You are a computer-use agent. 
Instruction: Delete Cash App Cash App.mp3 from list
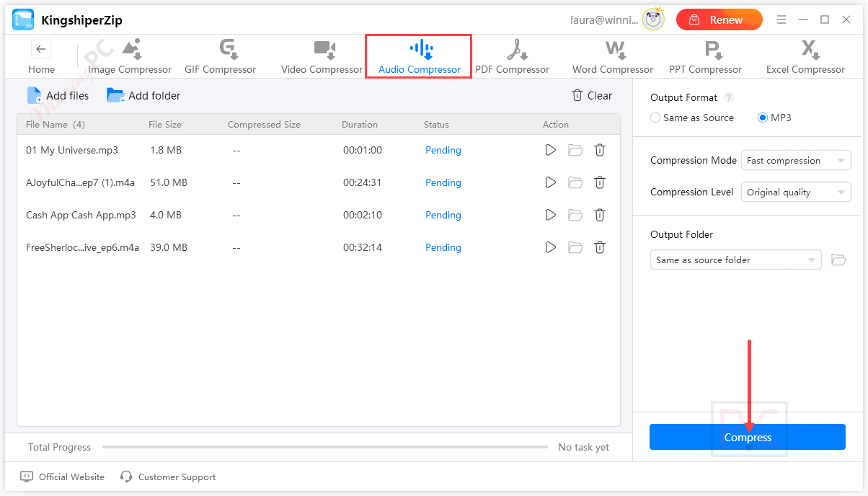click(600, 215)
